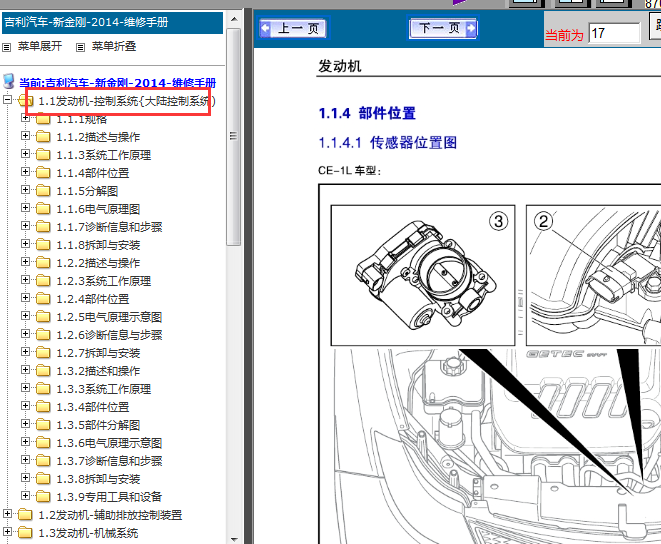
Task: Collapse the 1.1发动机-控制系统 tree node
Action: coord(7,100)
